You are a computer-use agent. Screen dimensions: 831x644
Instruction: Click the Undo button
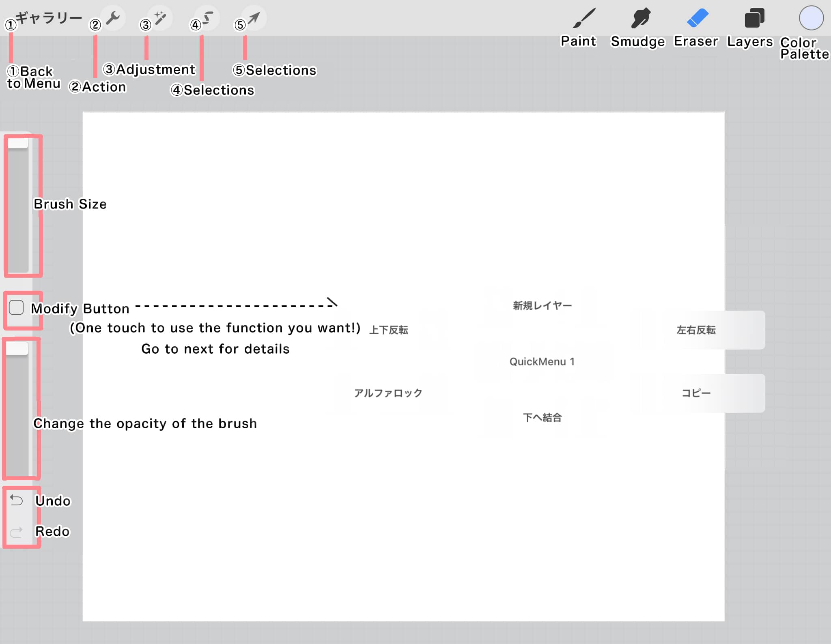[17, 500]
